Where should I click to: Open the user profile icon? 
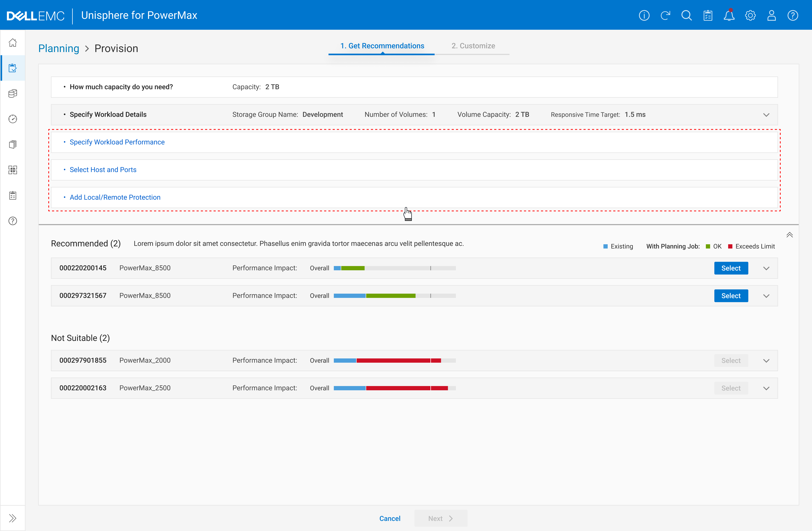771,15
